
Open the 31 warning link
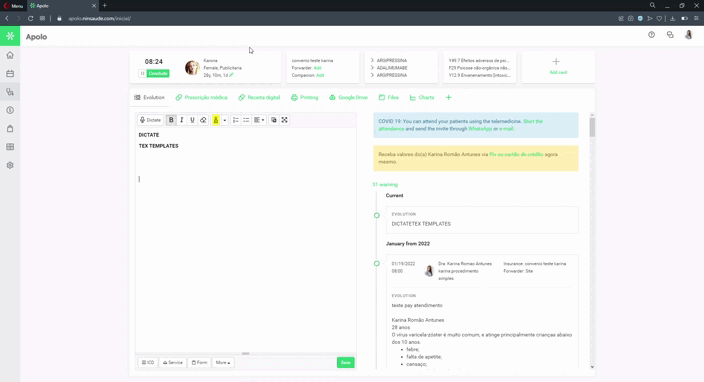click(385, 184)
